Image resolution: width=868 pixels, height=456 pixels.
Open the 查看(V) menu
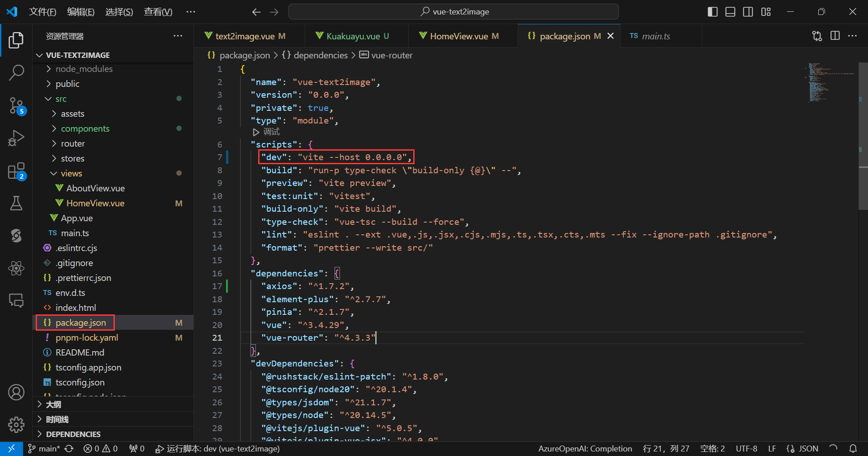[x=158, y=12]
